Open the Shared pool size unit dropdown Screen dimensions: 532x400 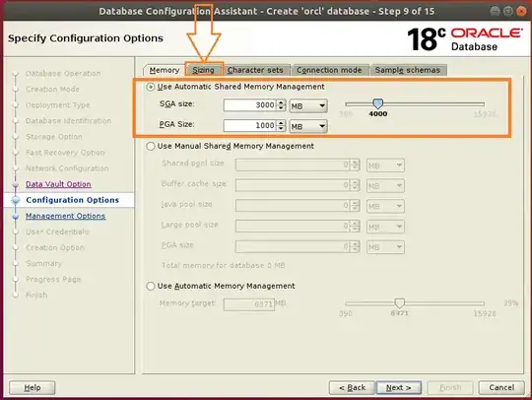coord(385,166)
